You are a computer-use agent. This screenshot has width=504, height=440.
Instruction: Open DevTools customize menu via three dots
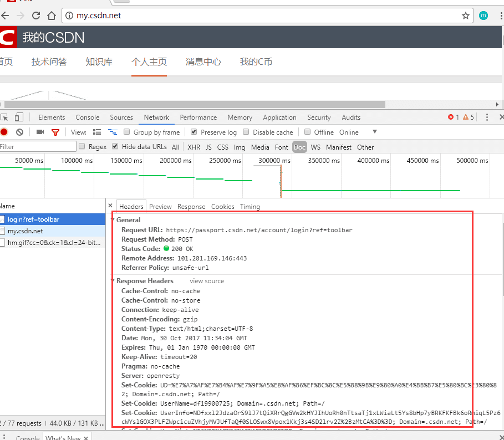487,117
